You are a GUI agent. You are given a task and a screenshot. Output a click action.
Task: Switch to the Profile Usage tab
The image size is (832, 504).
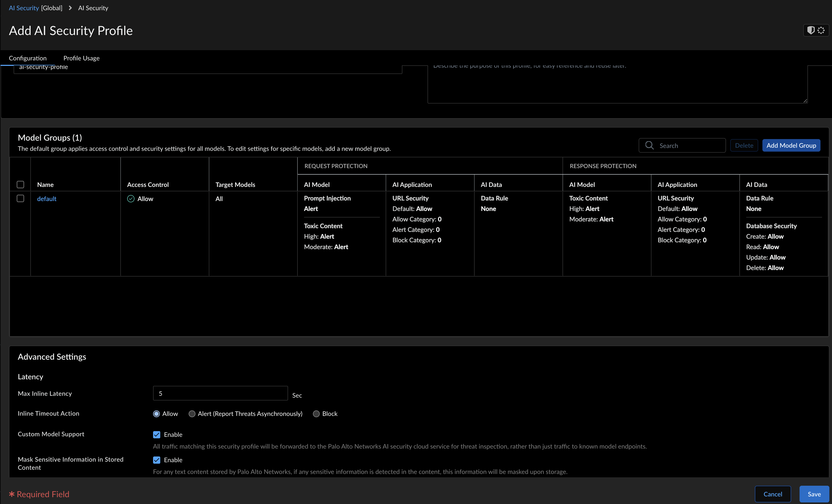click(81, 58)
